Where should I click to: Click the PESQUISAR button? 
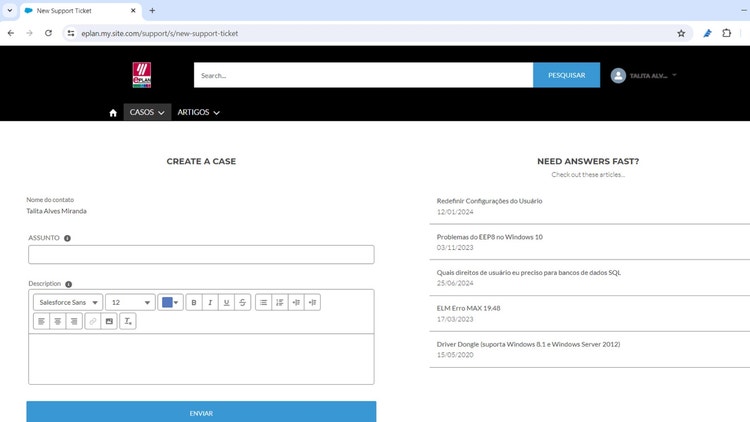click(x=566, y=75)
